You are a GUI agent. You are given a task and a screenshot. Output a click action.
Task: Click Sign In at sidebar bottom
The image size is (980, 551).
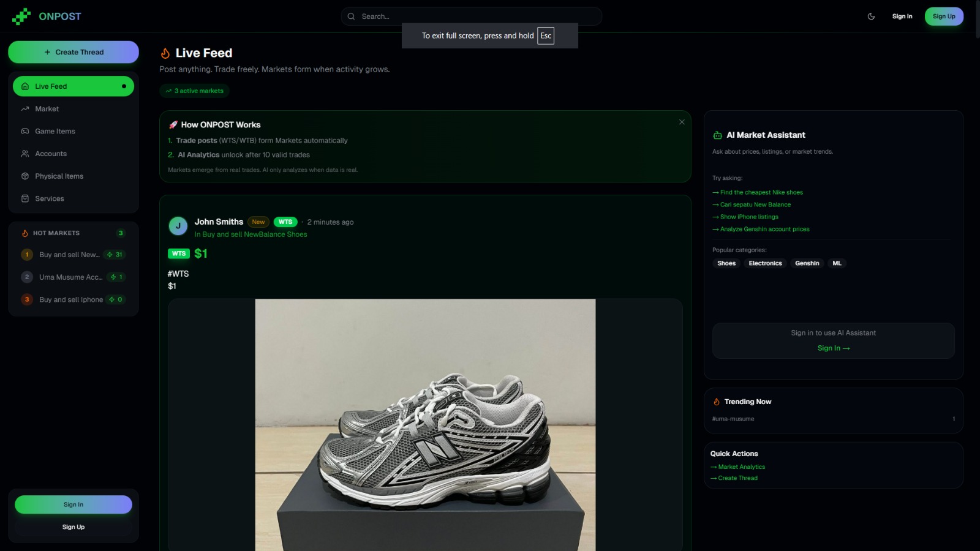[x=73, y=504]
